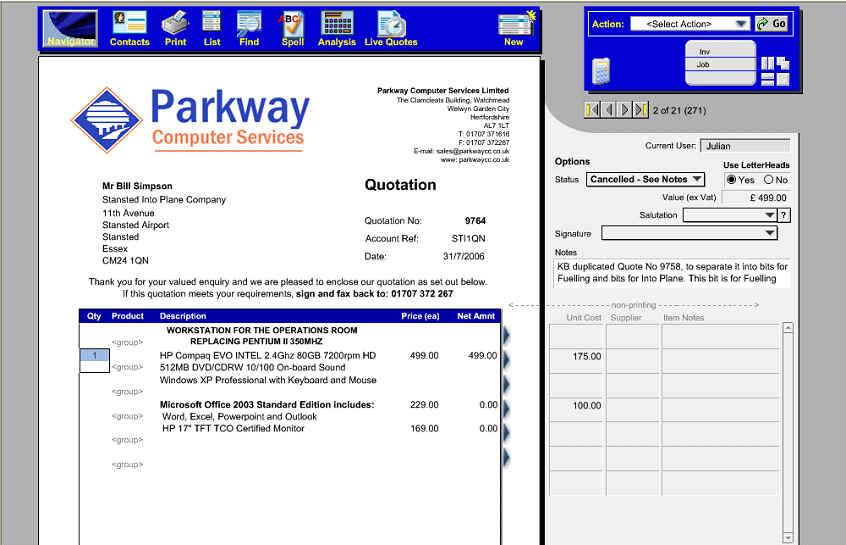
Task: Run the Spell checker
Action: tap(292, 29)
